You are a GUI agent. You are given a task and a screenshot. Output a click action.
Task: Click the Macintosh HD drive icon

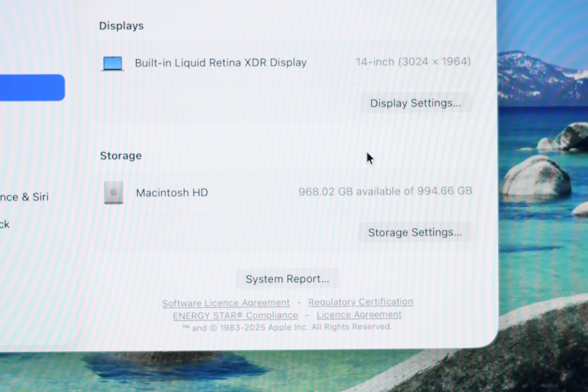(114, 192)
